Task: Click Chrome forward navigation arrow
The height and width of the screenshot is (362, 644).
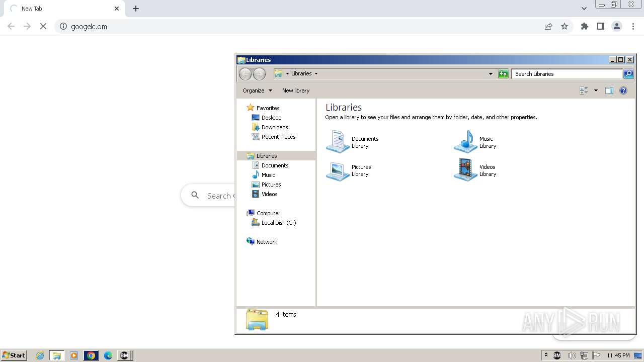Action: click(27, 27)
